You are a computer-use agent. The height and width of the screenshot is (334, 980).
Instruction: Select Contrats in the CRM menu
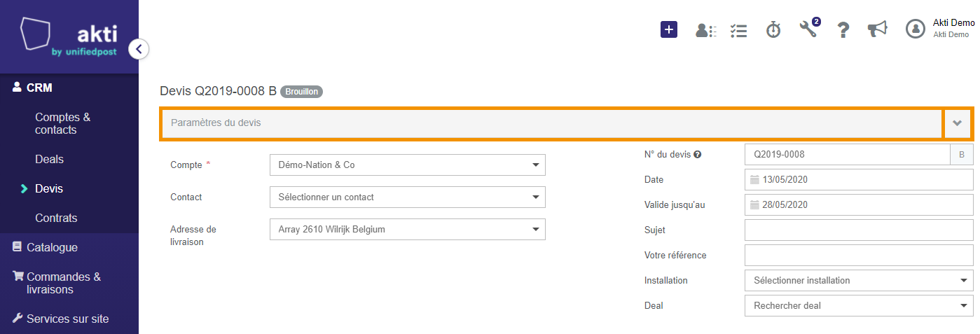tap(56, 218)
